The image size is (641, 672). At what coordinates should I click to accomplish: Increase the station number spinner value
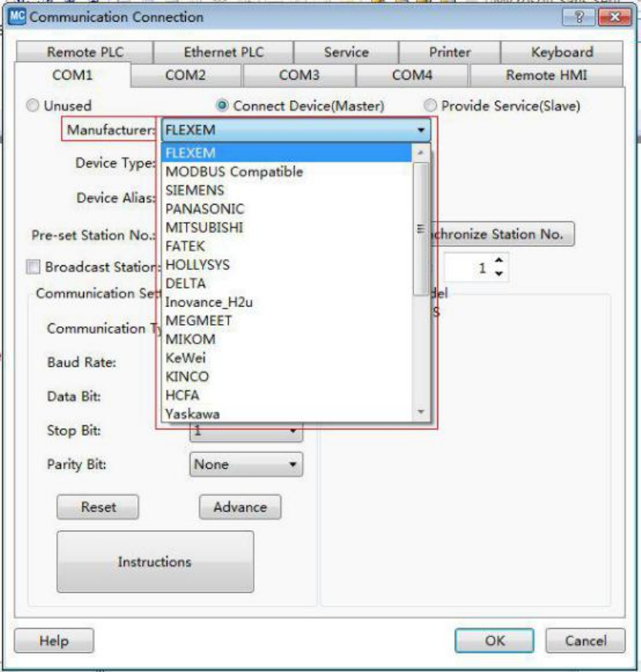(x=499, y=261)
